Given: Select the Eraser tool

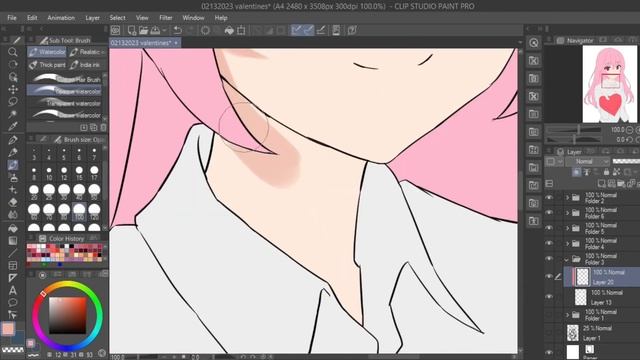Looking at the screenshot, I should (13, 202).
